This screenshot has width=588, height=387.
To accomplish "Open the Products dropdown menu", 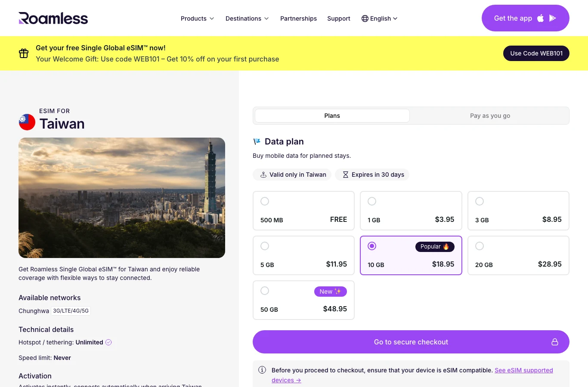I will (197, 18).
